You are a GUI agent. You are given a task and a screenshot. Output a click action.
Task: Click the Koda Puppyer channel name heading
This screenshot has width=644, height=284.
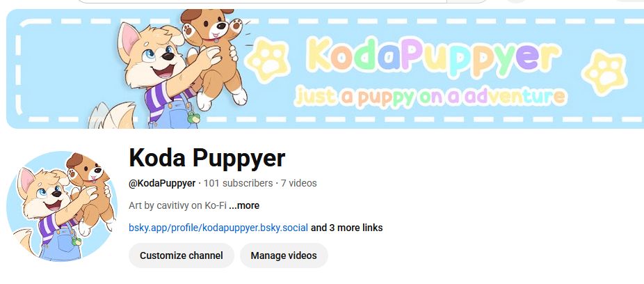(x=207, y=158)
